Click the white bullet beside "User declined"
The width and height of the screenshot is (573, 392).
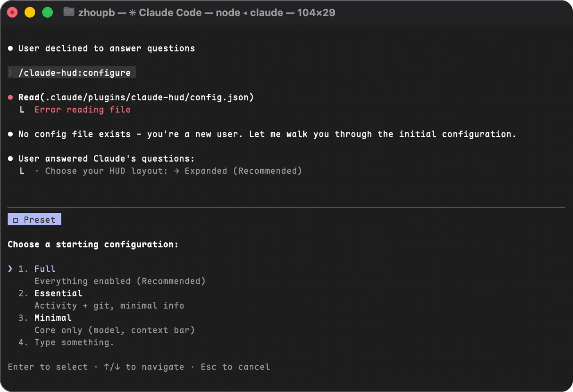[11, 48]
